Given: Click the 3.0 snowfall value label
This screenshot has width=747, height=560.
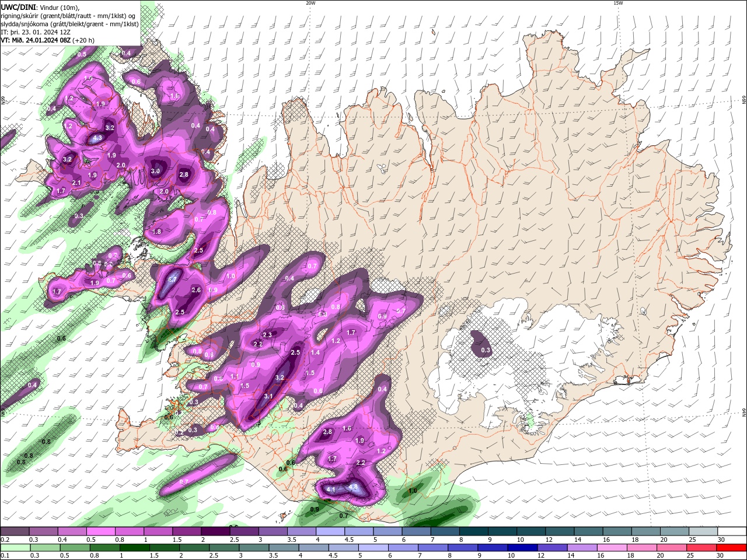Looking at the screenshot, I should click(156, 171).
